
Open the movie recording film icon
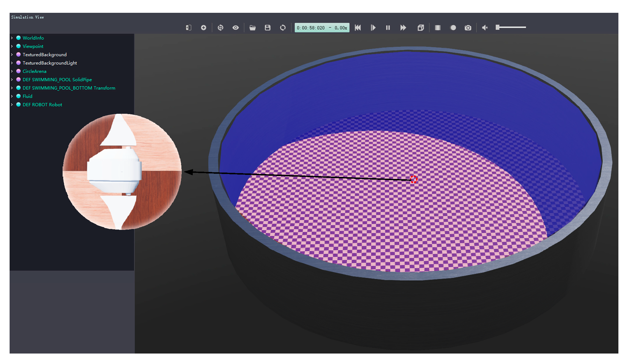[x=438, y=28]
